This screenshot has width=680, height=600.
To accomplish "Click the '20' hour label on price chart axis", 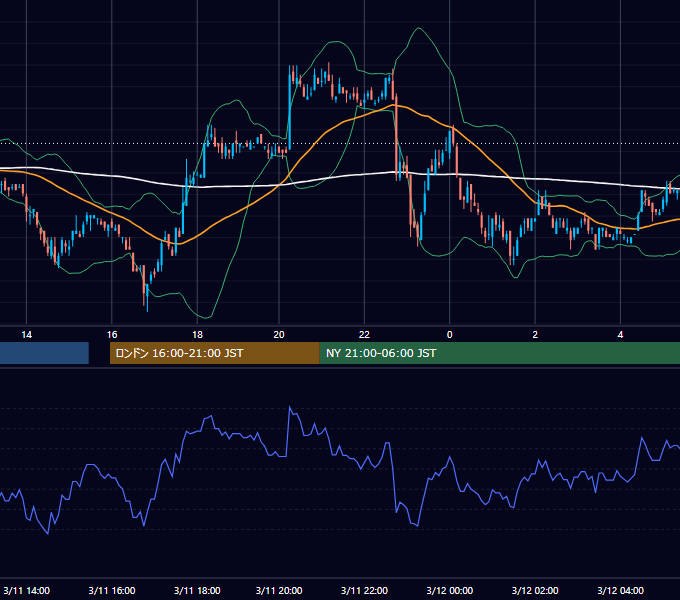I will point(279,335).
